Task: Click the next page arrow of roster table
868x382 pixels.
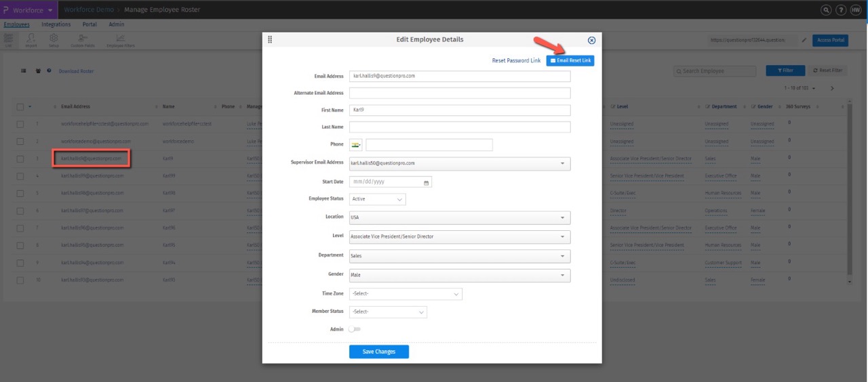Action: pyautogui.click(x=832, y=88)
